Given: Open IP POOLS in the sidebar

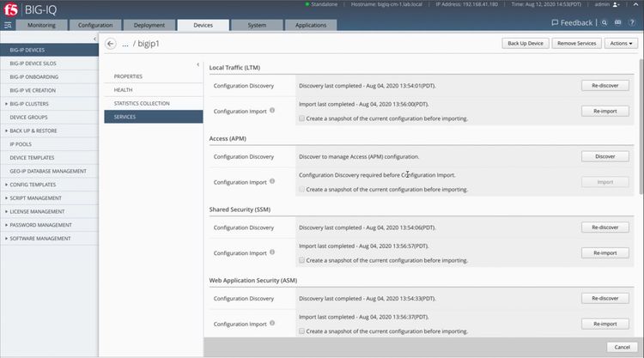Looking at the screenshot, I should tap(49, 144).
